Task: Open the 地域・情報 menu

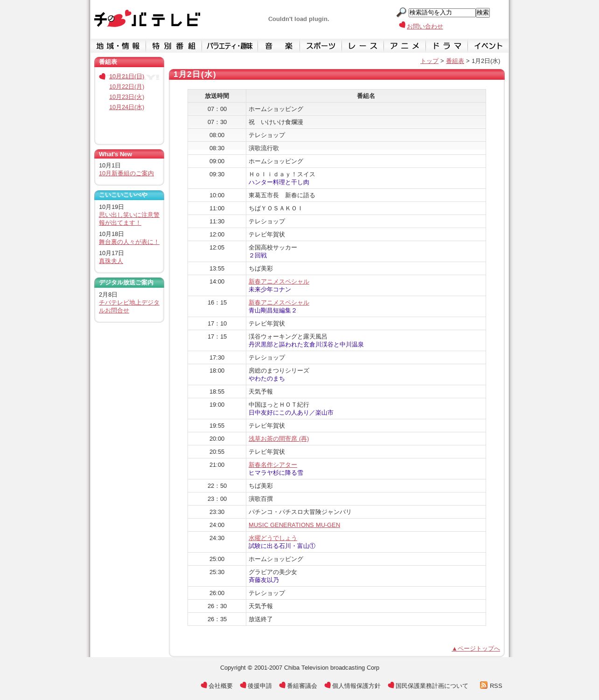Action: point(118,46)
